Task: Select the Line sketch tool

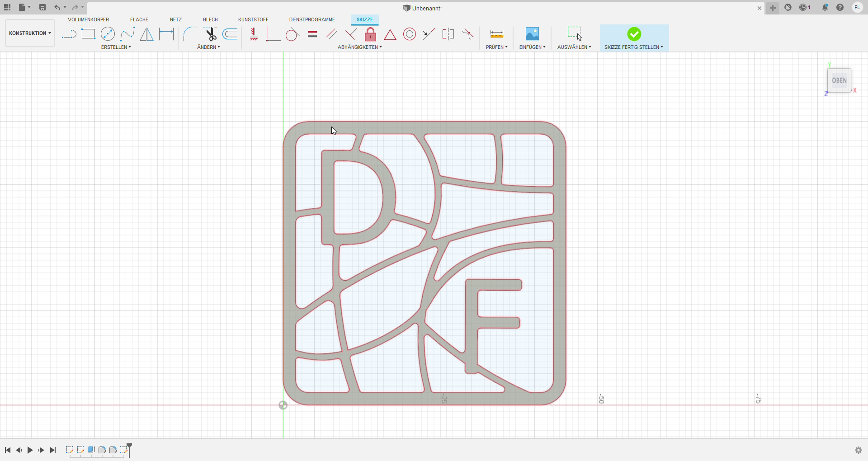Action: coord(69,34)
